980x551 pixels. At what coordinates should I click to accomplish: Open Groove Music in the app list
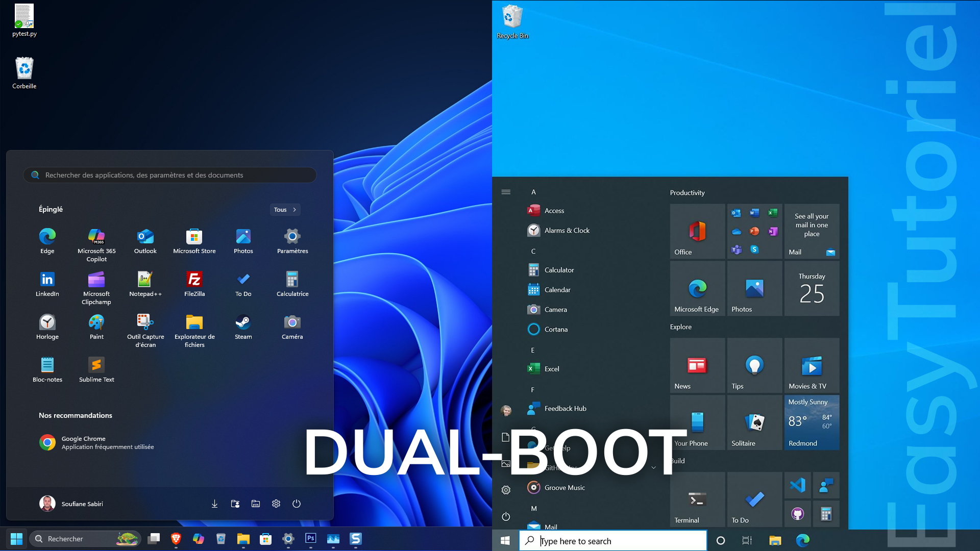tap(563, 487)
